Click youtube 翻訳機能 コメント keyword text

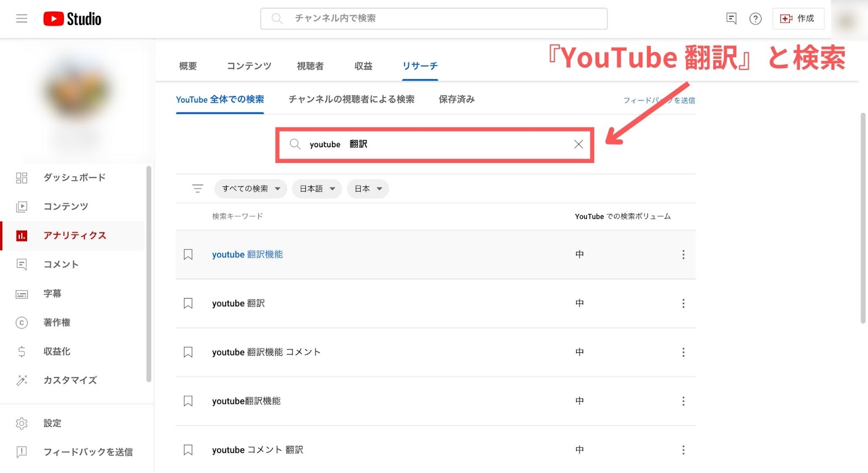point(266,352)
